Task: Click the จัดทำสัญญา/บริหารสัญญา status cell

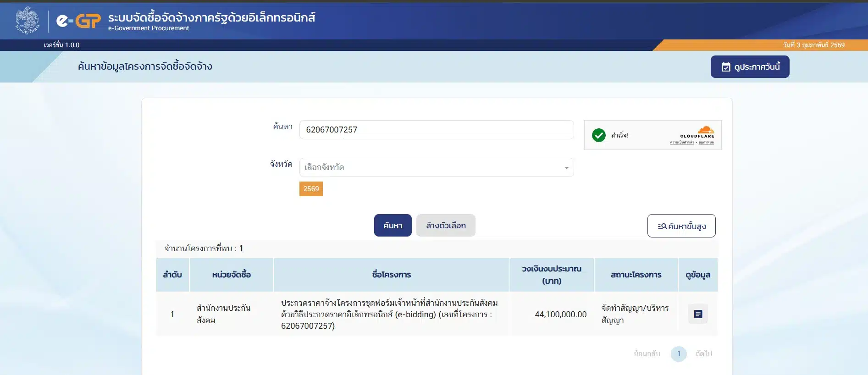Action: point(635,314)
